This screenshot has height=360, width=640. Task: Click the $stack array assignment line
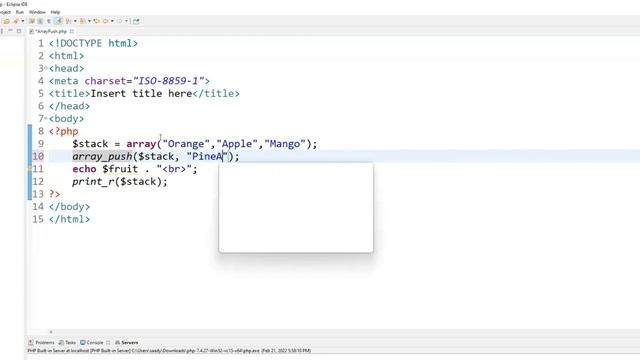click(195, 144)
